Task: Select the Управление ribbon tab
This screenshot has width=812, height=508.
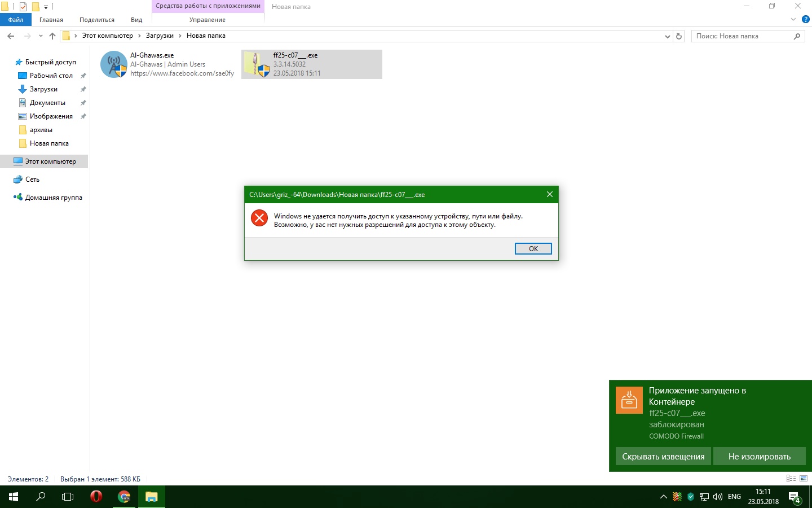Action: coord(208,20)
